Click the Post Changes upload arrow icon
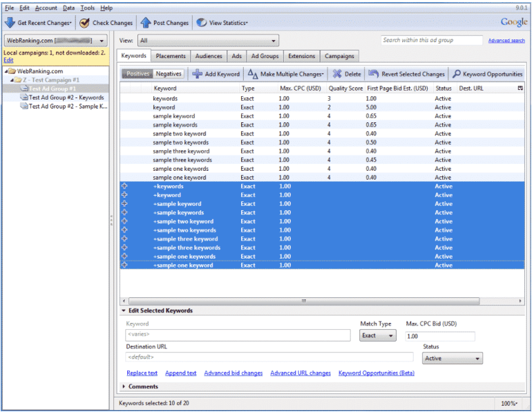 pos(145,23)
